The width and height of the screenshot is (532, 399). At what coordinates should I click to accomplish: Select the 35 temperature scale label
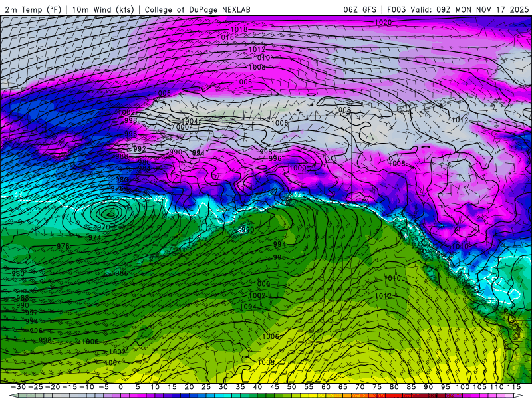(x=240, y=387)
